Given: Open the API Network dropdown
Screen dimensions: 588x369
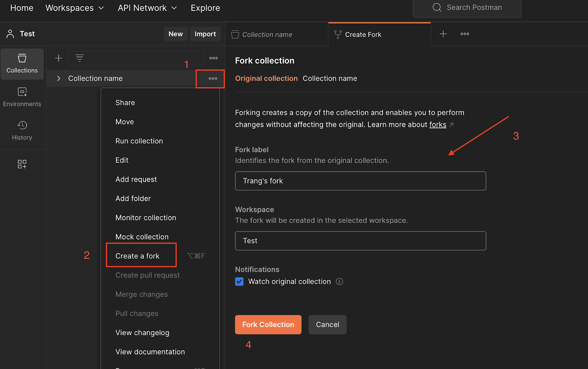Looking at the screenshot, I should [x=147, y=8].
